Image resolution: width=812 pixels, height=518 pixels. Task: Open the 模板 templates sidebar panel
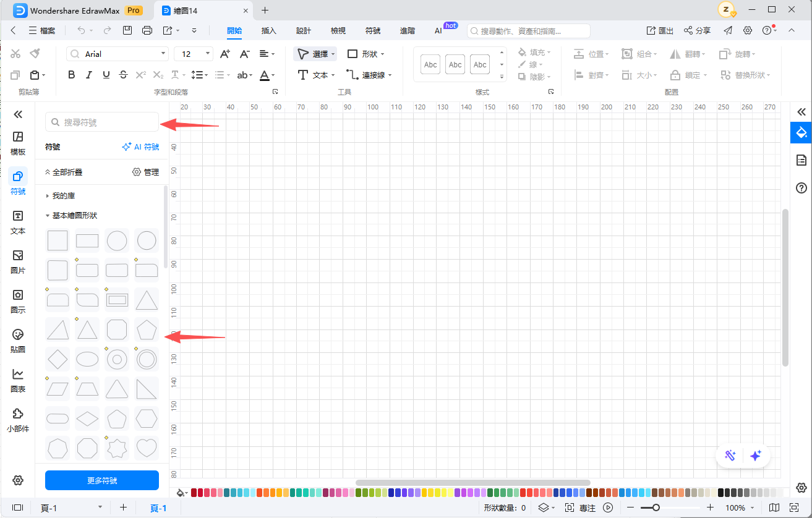[18, 143]
